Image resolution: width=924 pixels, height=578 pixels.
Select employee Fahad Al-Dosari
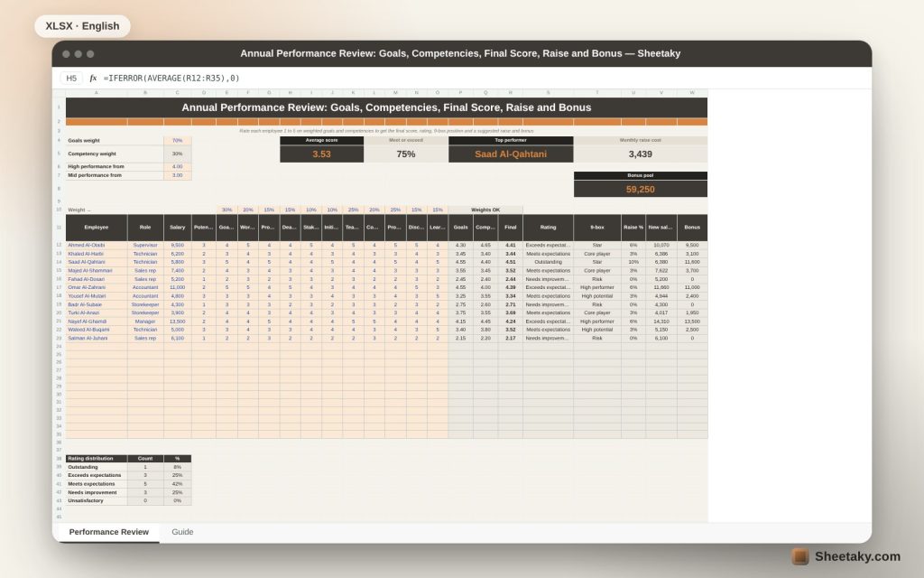click(x=96, y=279)
